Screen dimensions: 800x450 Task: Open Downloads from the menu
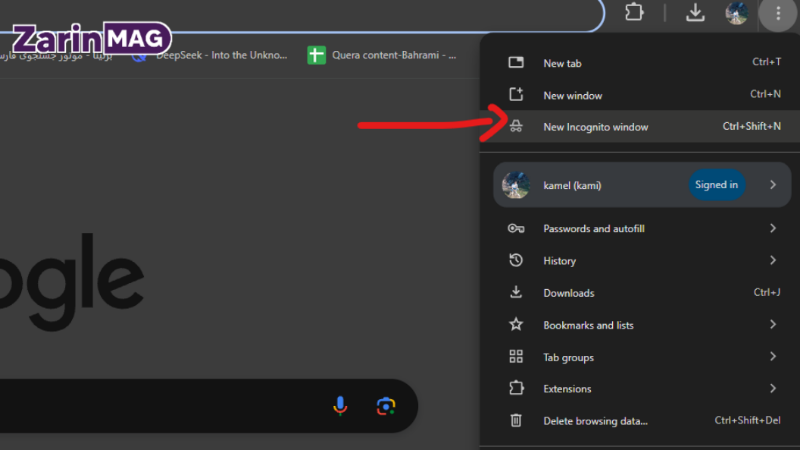pos(640,293)
